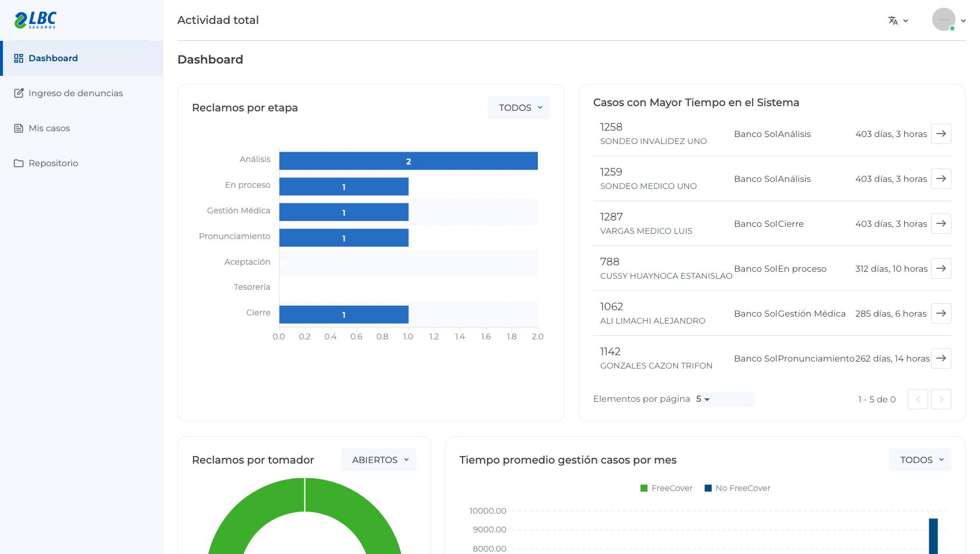Go to next page of cases

click(x=941, y=399)
